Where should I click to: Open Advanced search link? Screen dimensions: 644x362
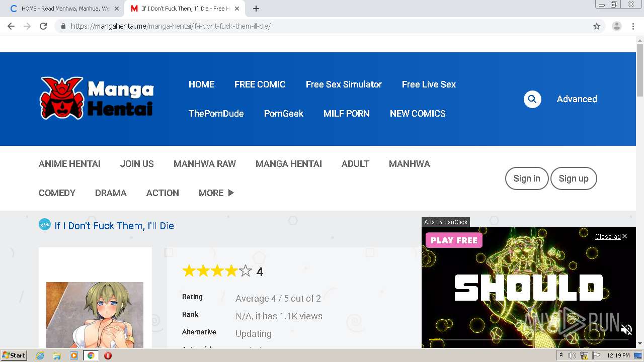[577, 99]
